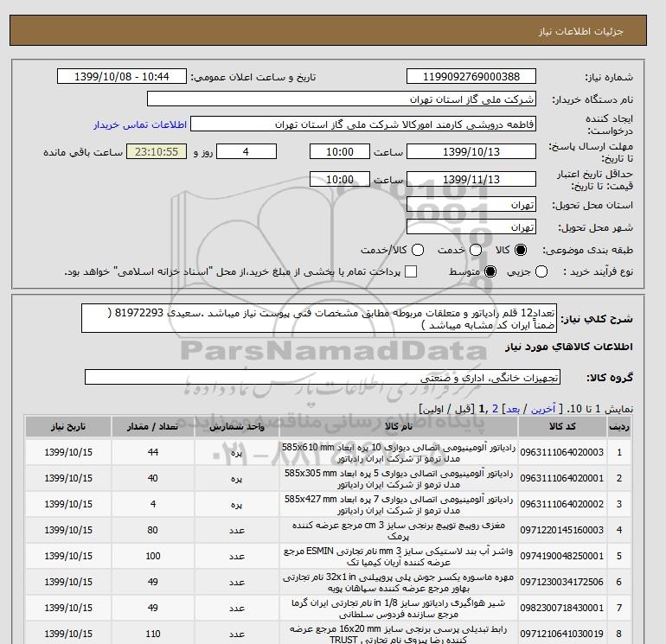Select the خدمت radio button
This screenshot has height=644, width=666.
[x=476, y=250]
